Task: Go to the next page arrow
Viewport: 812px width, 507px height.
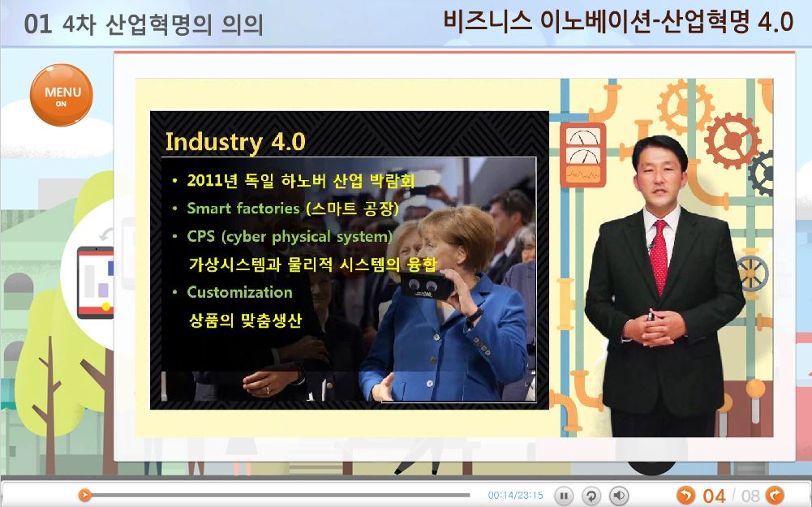Action: click(x=775, y=495)
